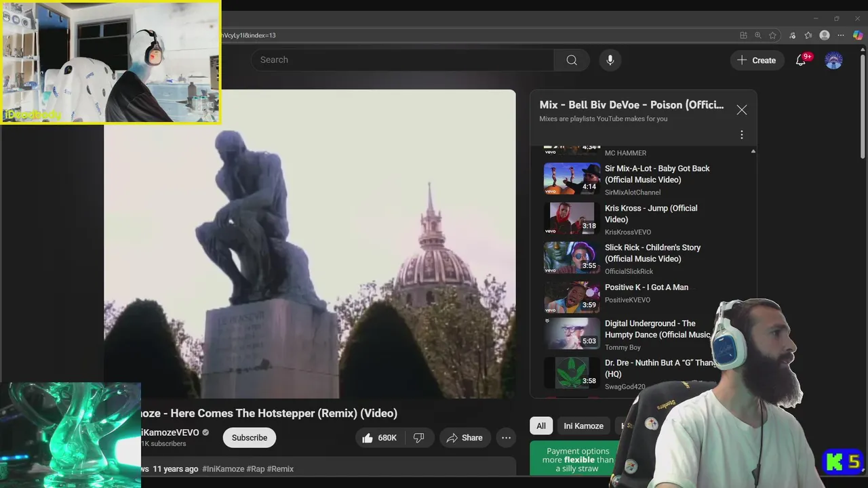
Task: Focus the YouTube Search input field
Action: tap(403, 60)
